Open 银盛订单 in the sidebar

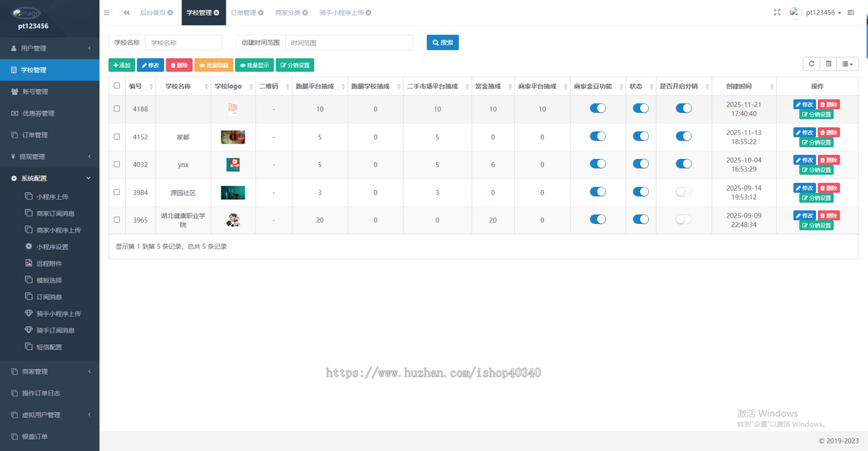[49, 437]
